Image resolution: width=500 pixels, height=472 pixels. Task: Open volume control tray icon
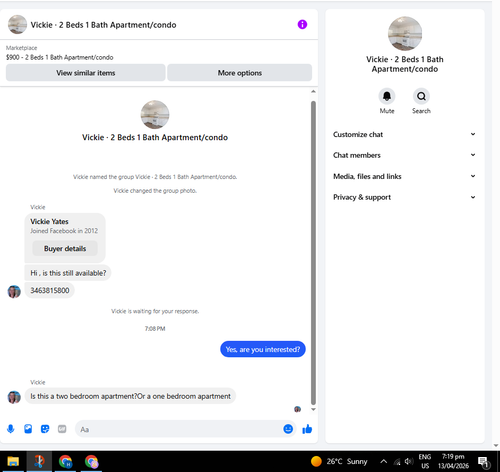pyautogui.click(x=409, y=461)
